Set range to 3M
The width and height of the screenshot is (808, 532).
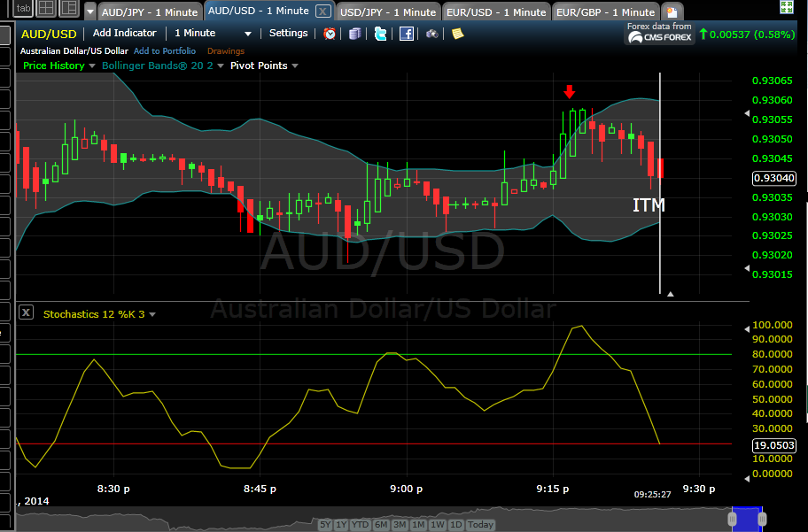[x=400, y=524]
